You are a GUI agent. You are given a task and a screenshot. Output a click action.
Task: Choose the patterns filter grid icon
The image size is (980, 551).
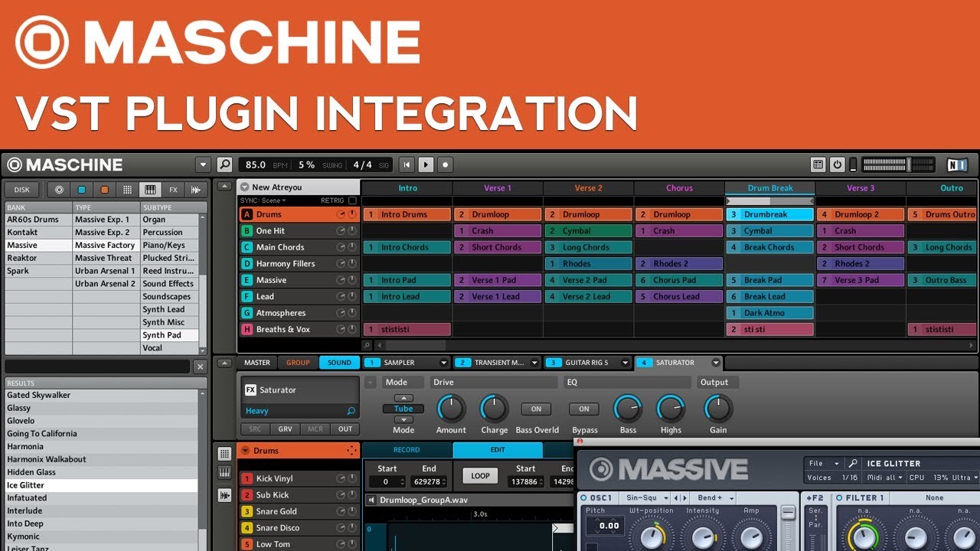127,190
